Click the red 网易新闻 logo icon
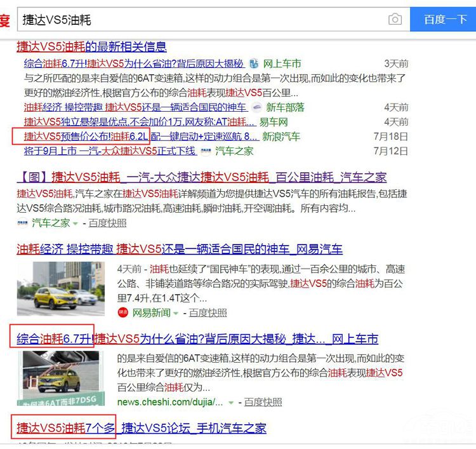 [123, 312]
